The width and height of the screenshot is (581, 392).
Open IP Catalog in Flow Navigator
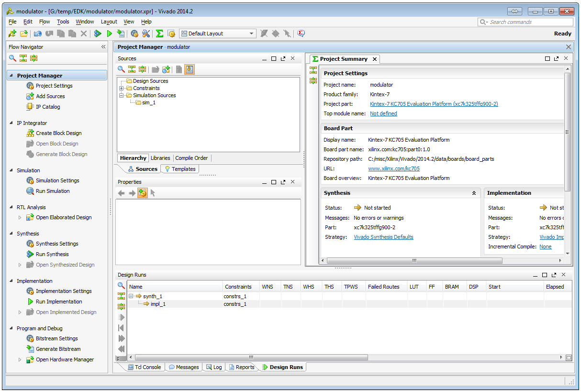click(x=48, y=107)
